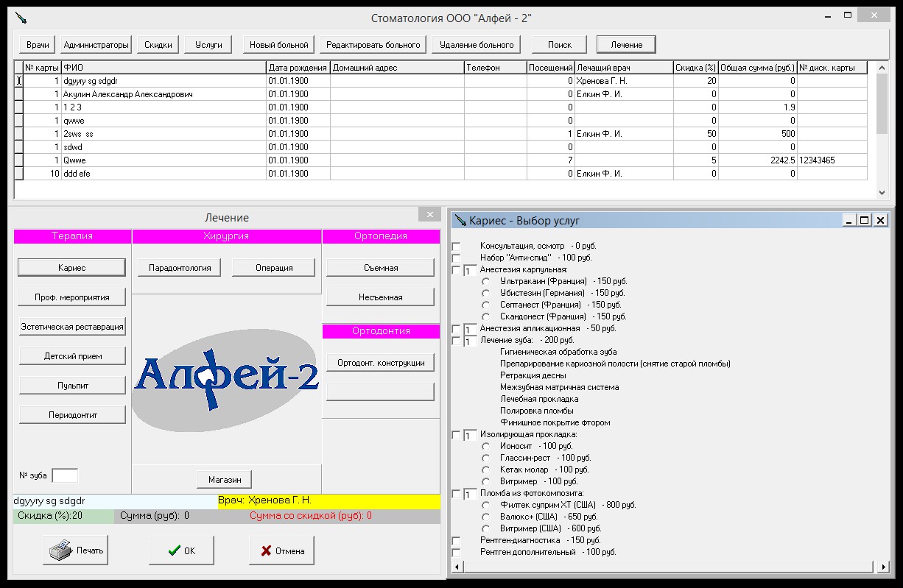Check the Рентген-диагностика checkbox

point(456,541)
